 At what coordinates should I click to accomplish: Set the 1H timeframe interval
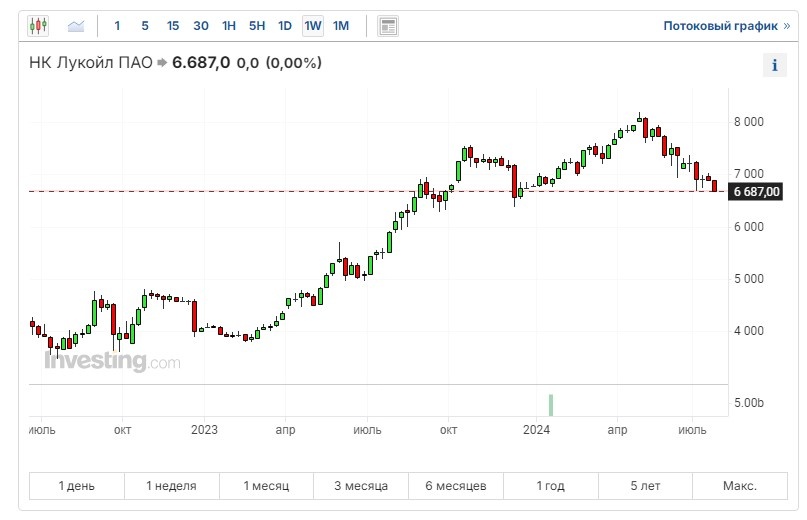tap(229, 25)
